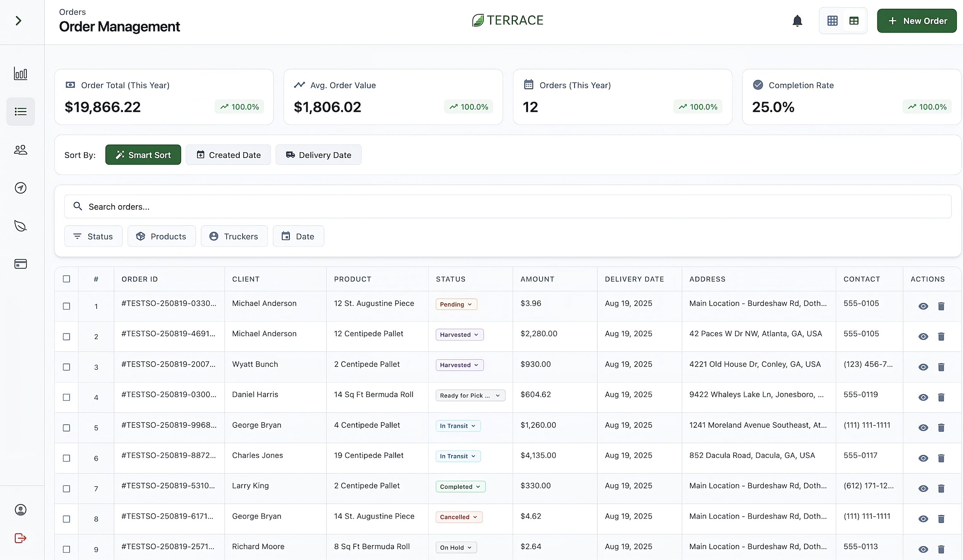Open Completed status dropdown for Larry King
Viewport: 963px width, 560px height.
[x=460, y=486]
